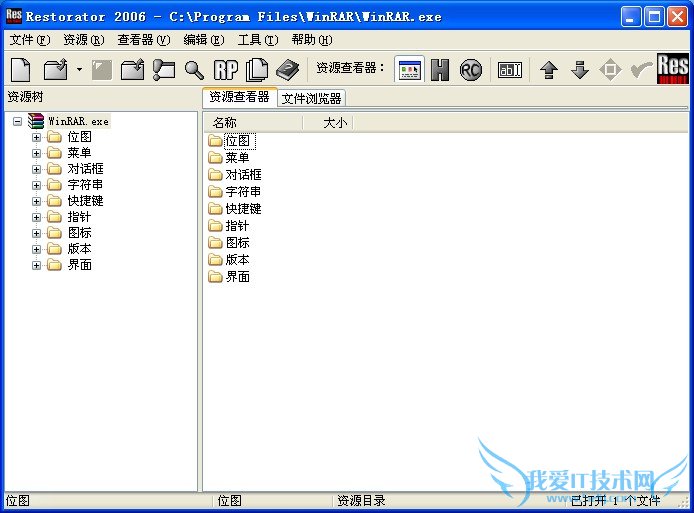The height and width of the screenshot is (513, 694).
Task: Sort list by 大小 column header
Action: (328, 123)
